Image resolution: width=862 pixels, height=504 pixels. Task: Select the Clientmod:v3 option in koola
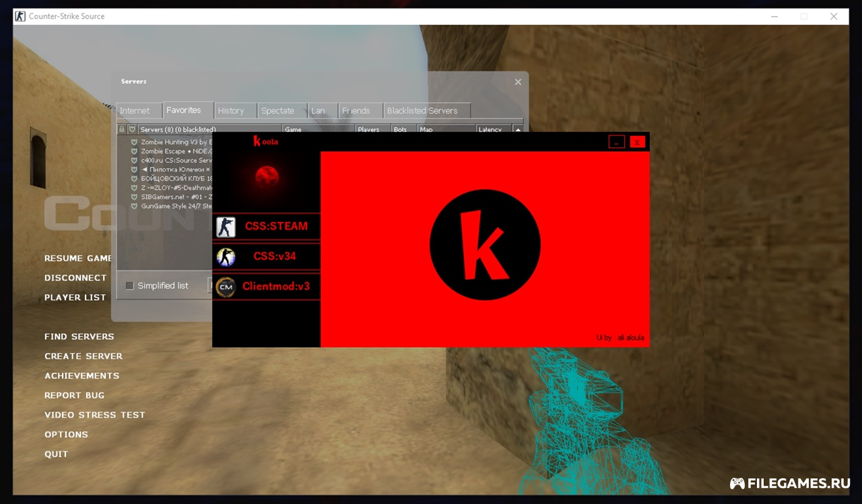(x=267, y=287)
